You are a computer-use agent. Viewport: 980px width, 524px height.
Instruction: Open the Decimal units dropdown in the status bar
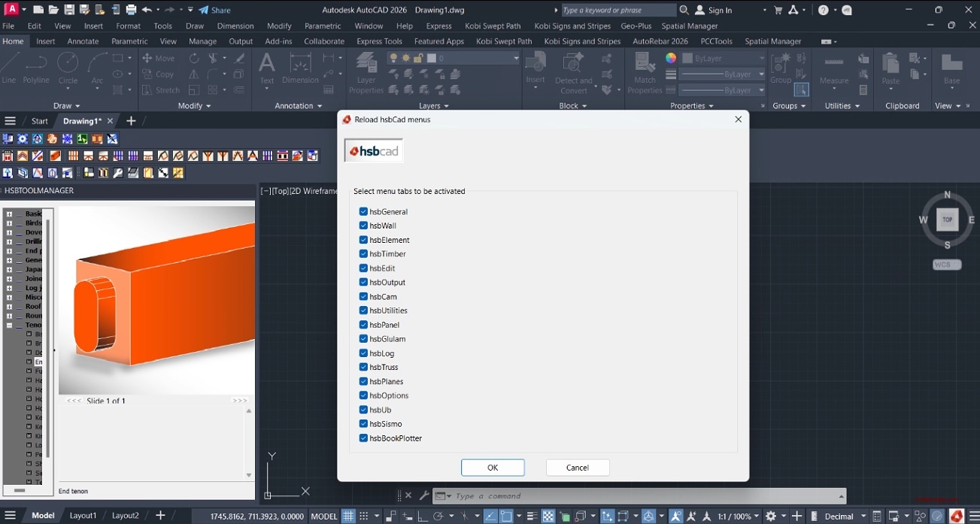(x=840, y=516)
